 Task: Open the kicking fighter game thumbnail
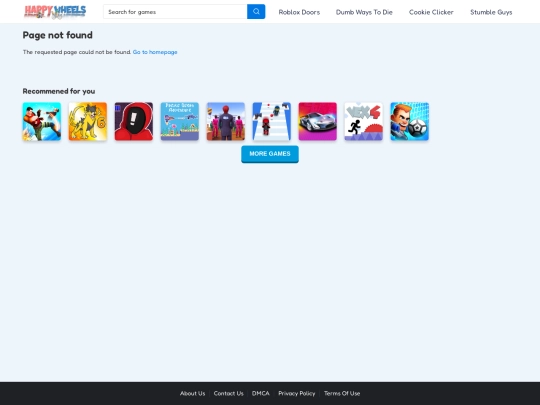(42, 121)
